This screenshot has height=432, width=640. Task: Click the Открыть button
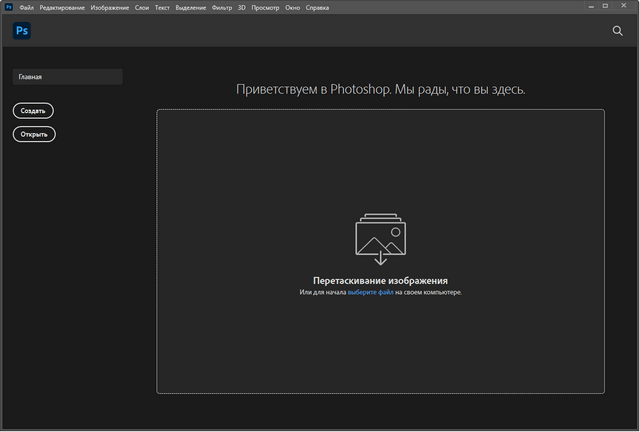tap(34, 134)
